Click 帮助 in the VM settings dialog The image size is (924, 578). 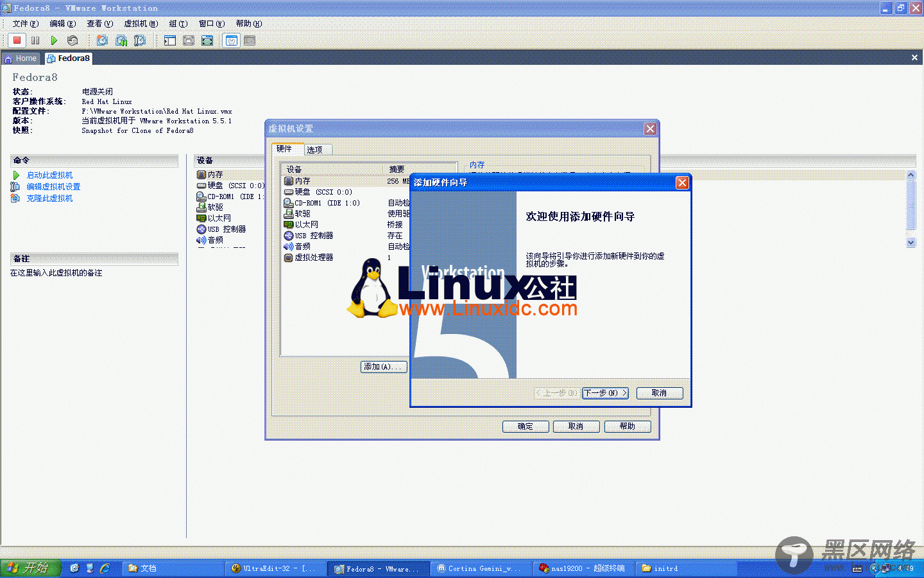(x=628, y=426)
